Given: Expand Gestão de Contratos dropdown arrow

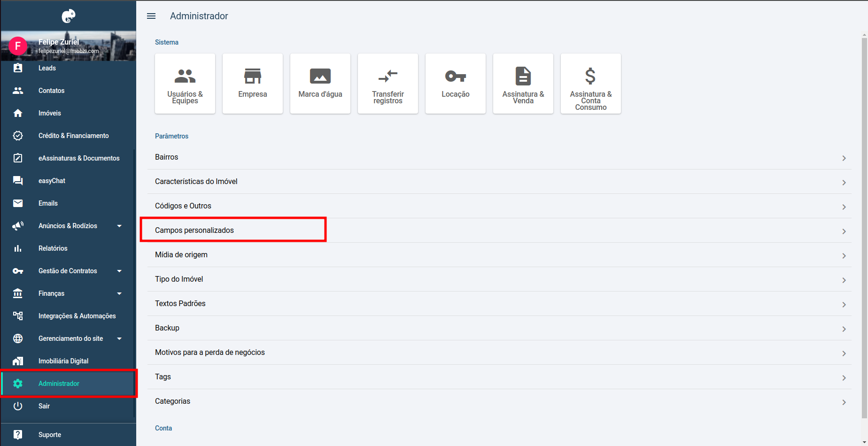Looking at the screenshot, I should pos(119,271).
